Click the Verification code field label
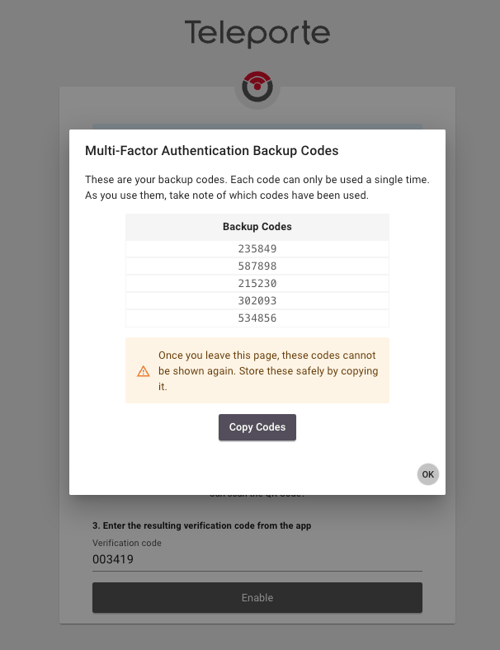 (127, 543)
